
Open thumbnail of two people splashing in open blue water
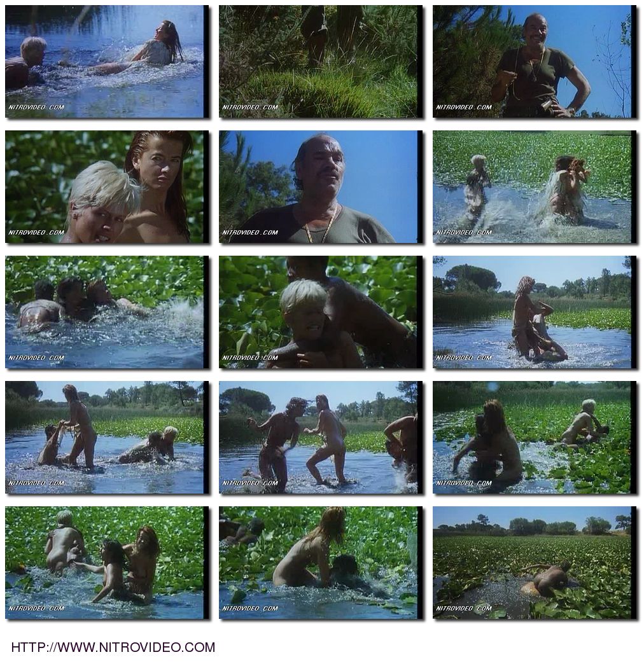pos(104,62)
